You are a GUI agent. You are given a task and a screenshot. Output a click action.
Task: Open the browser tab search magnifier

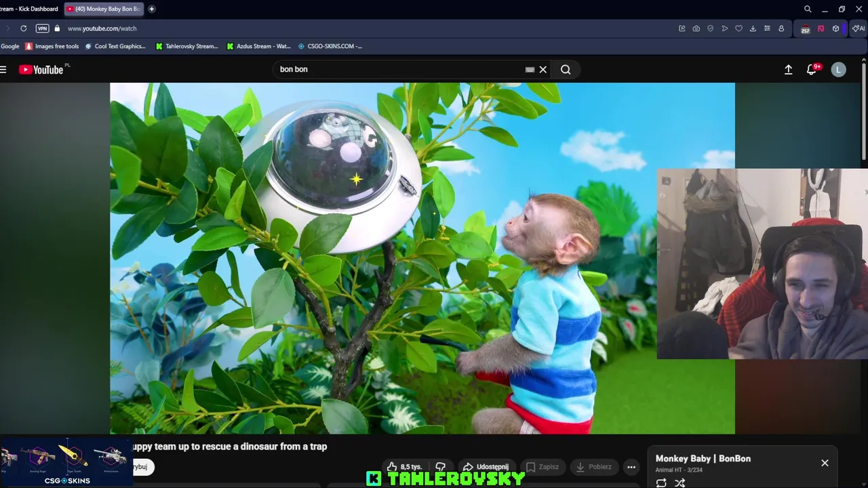point(808,9)
